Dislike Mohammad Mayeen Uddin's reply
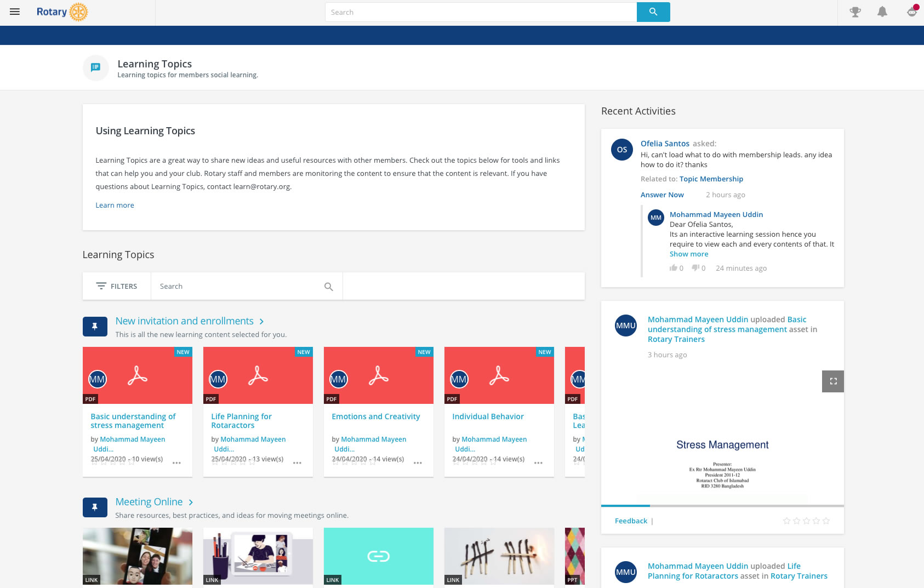The width and height of the screenshot is (924, 588). click(x=695, y=268)
